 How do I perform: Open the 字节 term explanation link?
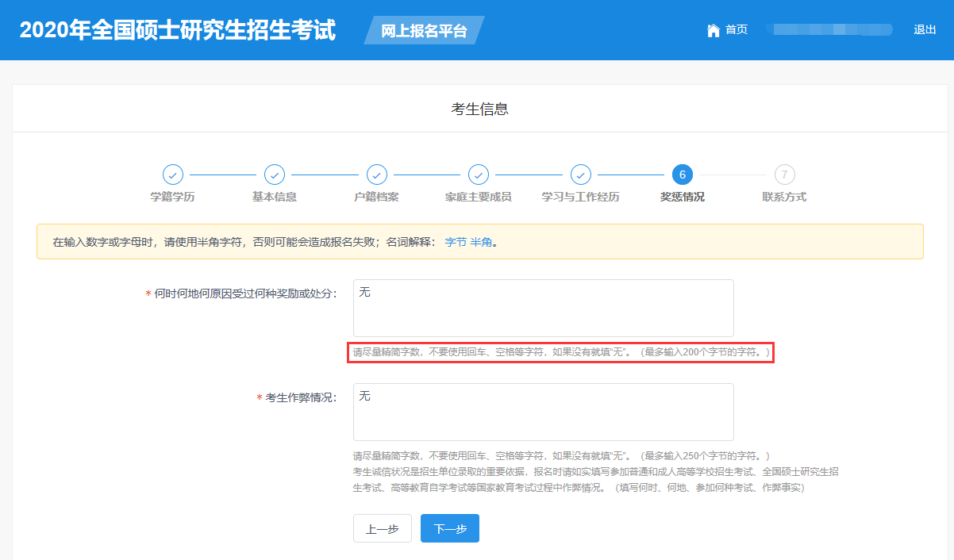[x=455, y=242]
